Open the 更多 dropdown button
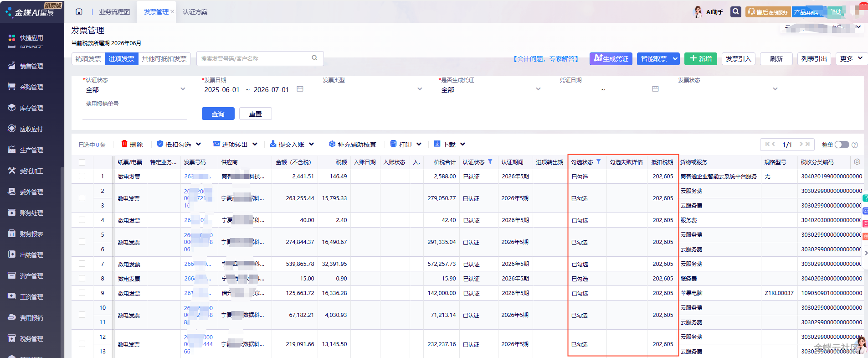This screenshot has height=358, width=868. [851, 58]
